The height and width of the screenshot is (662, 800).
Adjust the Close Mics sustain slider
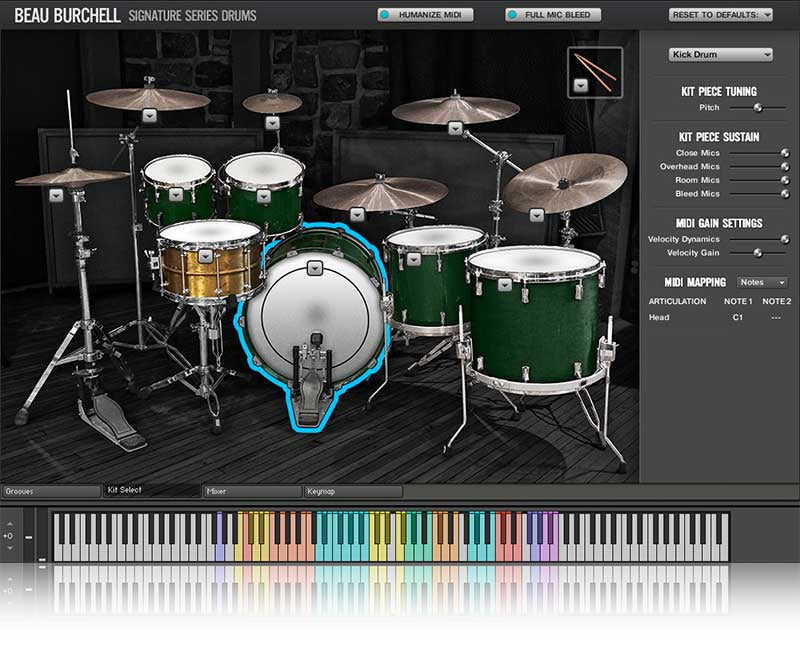785,153
